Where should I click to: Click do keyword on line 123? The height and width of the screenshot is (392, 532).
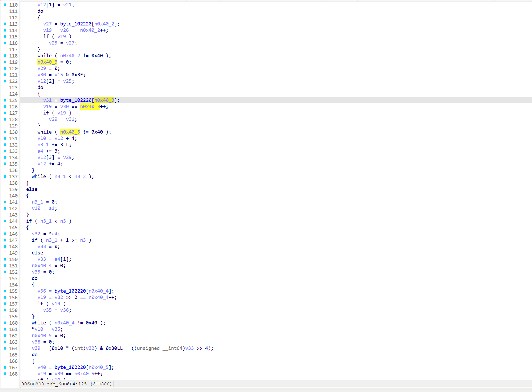pos(40,87)
